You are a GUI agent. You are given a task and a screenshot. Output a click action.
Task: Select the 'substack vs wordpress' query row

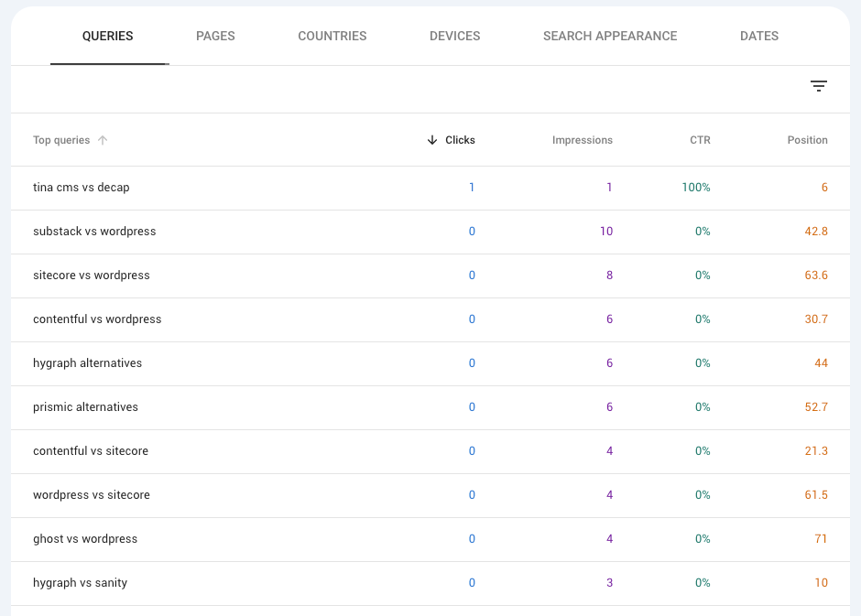tap(430, 232)
